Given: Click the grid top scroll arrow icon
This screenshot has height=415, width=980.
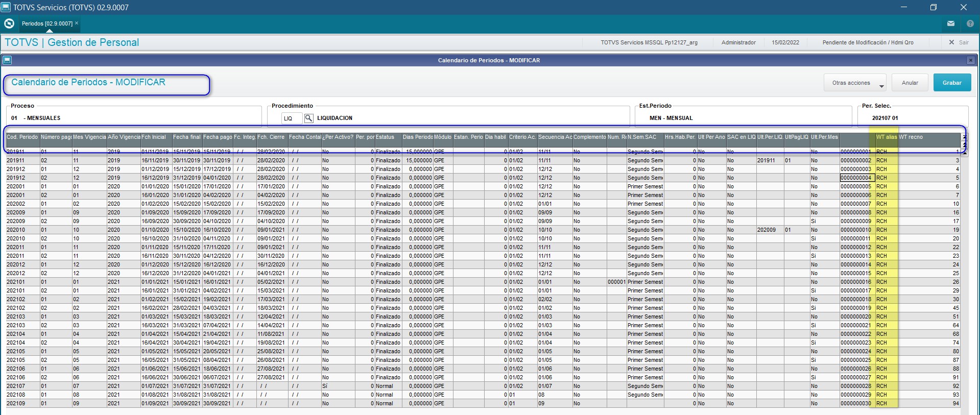Looking at the screenshot, I should point(964,137).
